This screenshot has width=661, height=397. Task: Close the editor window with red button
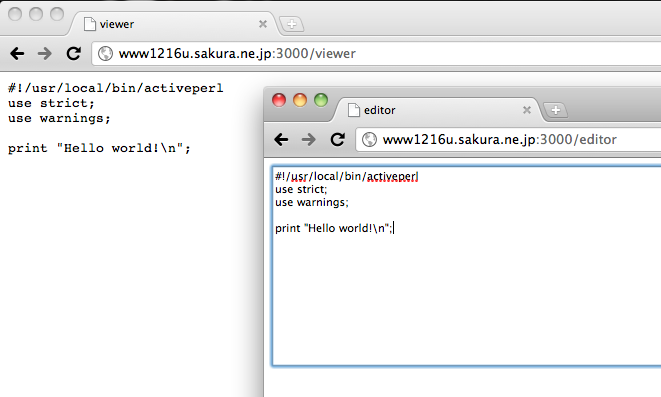[x=279, y=100]
